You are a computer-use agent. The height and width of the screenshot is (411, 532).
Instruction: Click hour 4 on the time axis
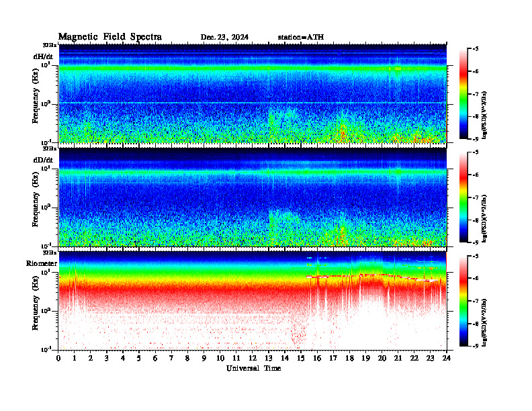tap(123, 358)
